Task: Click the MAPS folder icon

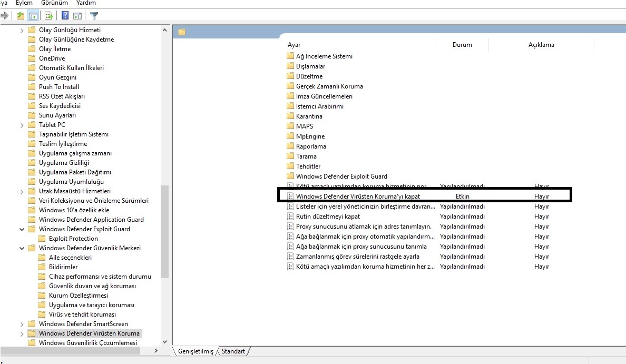Action: pos(290,126)
